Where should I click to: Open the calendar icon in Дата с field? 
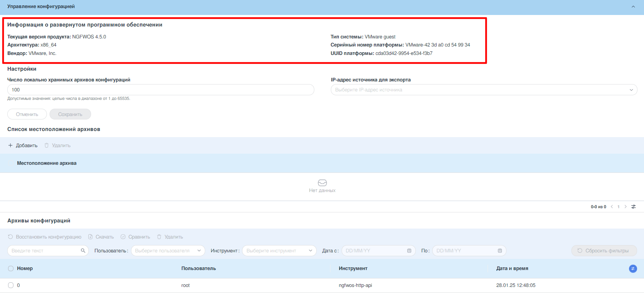409,251
